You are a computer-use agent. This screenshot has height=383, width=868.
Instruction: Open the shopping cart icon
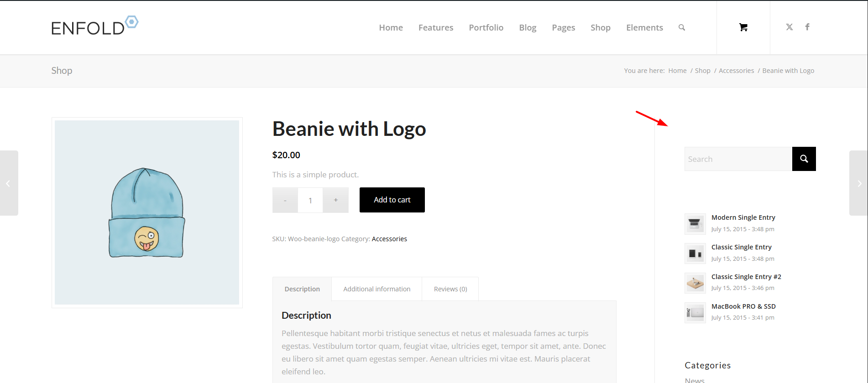click(x=743, y=27)
